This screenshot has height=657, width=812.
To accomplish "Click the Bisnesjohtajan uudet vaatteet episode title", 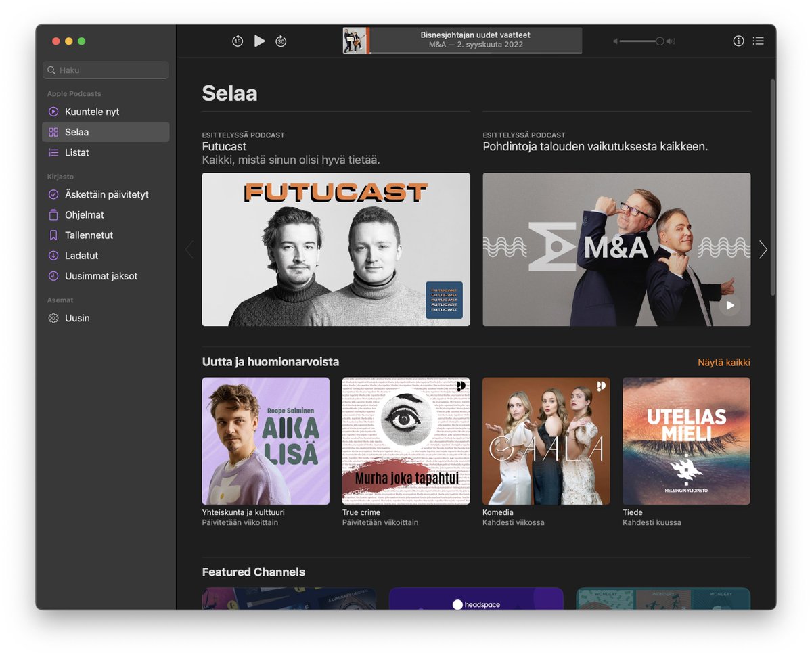I will tap(476, 35).
